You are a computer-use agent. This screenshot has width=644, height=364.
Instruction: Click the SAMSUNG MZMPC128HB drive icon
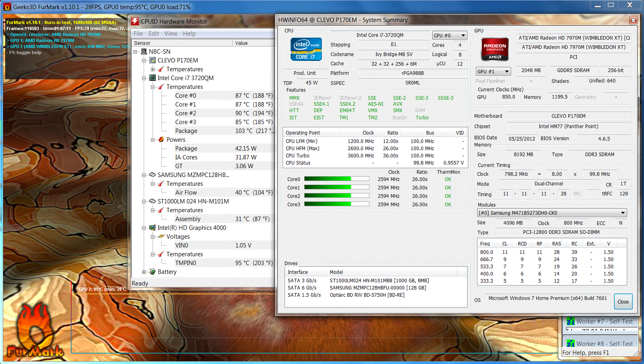tap(152, 175)
